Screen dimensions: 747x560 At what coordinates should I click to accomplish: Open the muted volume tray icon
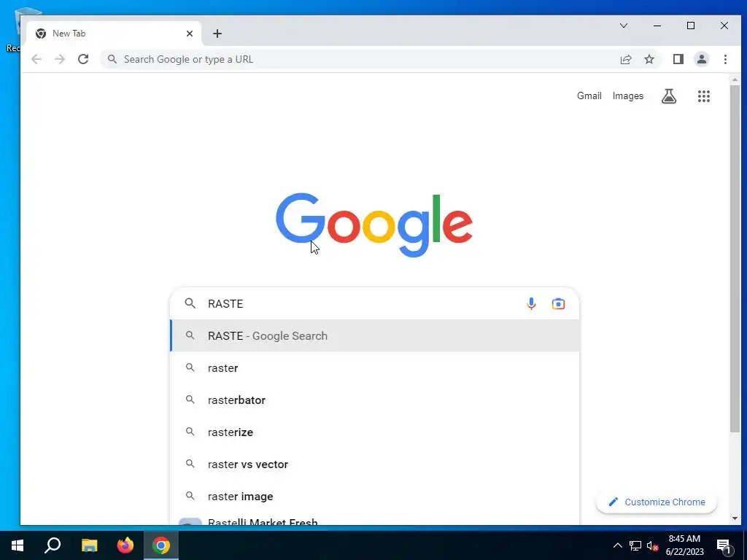(653, 545)
